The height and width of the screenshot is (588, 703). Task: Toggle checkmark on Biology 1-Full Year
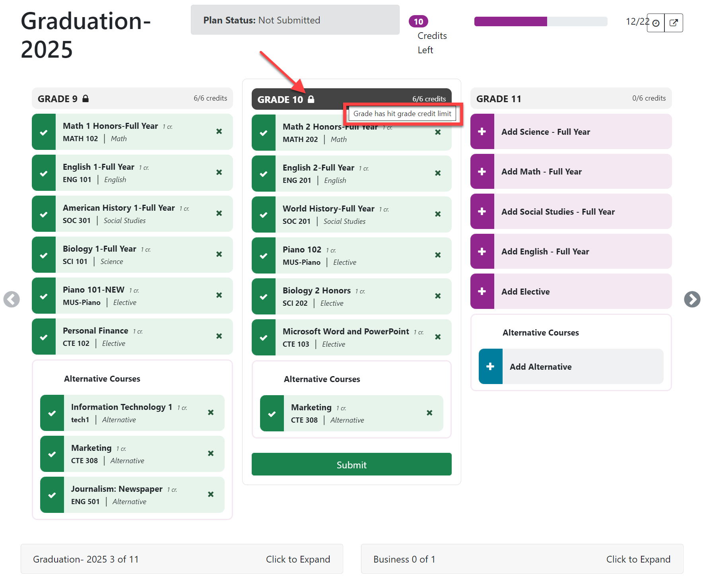(x=44, y=255)
